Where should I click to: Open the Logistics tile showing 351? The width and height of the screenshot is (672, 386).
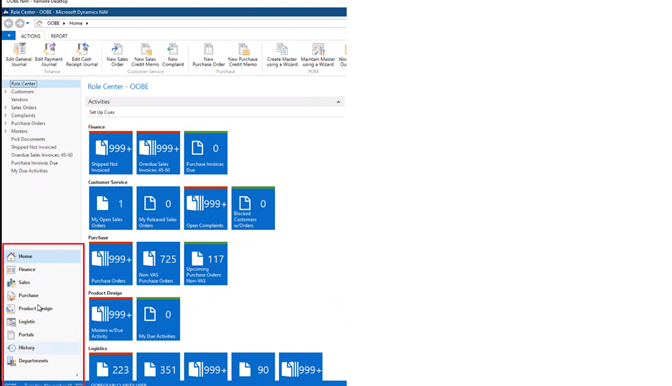(158, 367)
